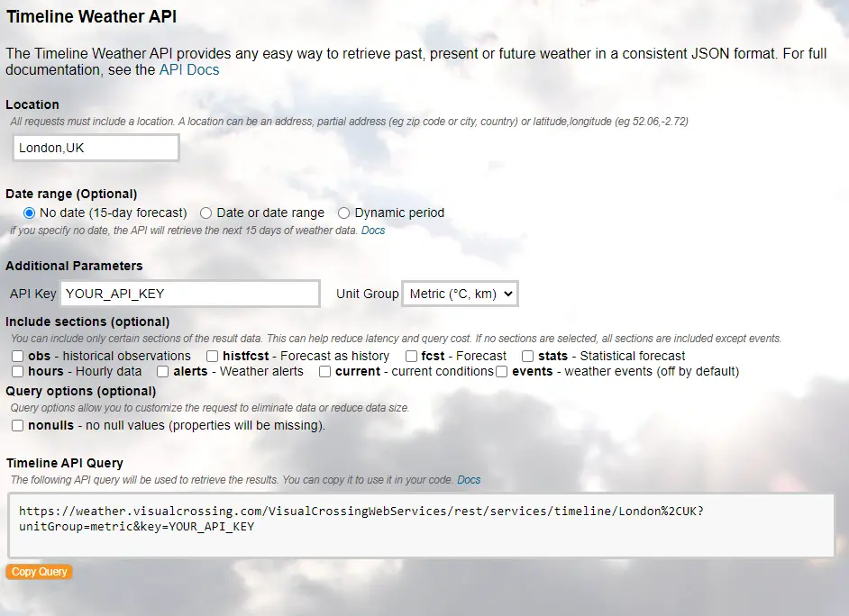Enable the stats Statistical forecast checkbox

pos(528,356)
